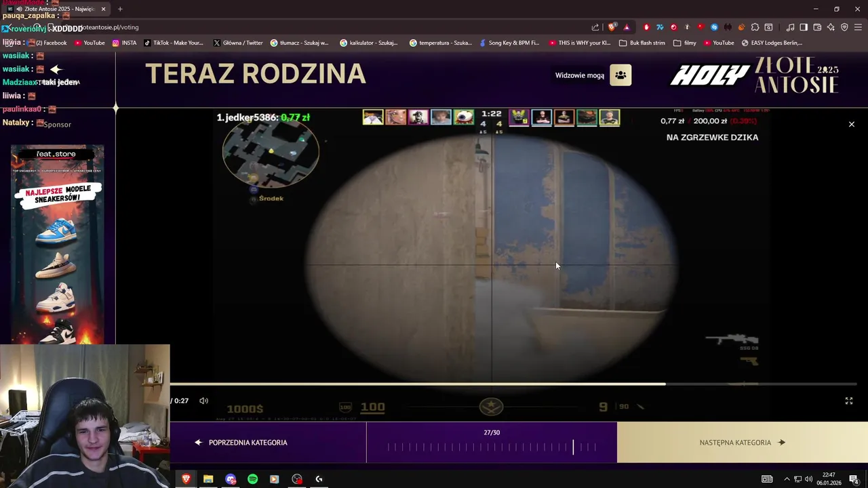This screenshot has height=488, width=868.
Task: Open the Logitech G Hub taskbar icon
Action: tap(319, 479)
